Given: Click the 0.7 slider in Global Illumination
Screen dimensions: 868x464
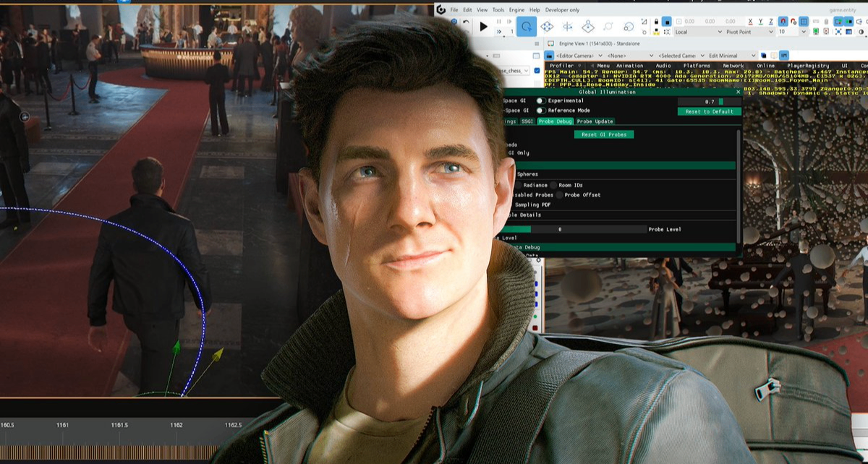Looking at the screenshot, I should [x=709, y=102].
